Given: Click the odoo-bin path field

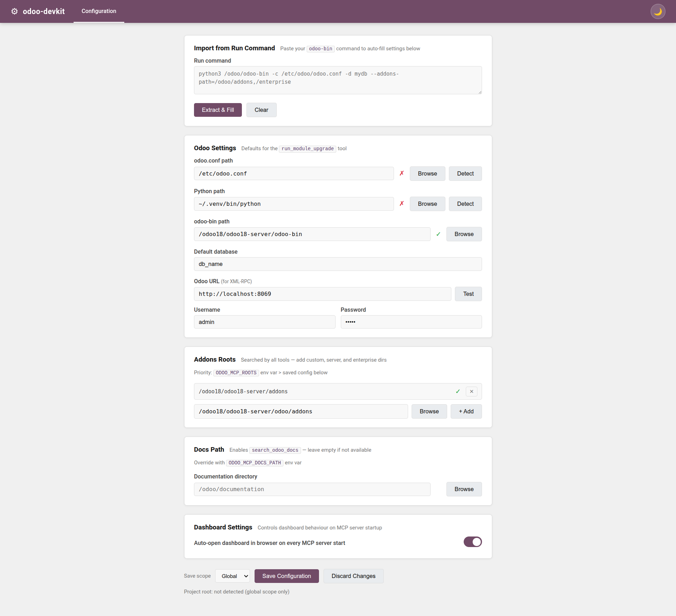Looking at the screenshot, I should (x=312, y=234).
